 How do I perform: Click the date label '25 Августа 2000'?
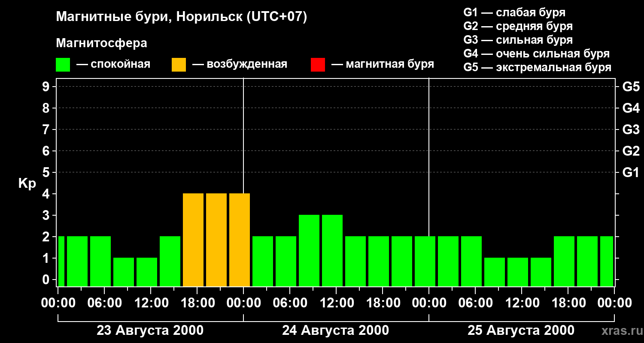click(x=521, y=331)
